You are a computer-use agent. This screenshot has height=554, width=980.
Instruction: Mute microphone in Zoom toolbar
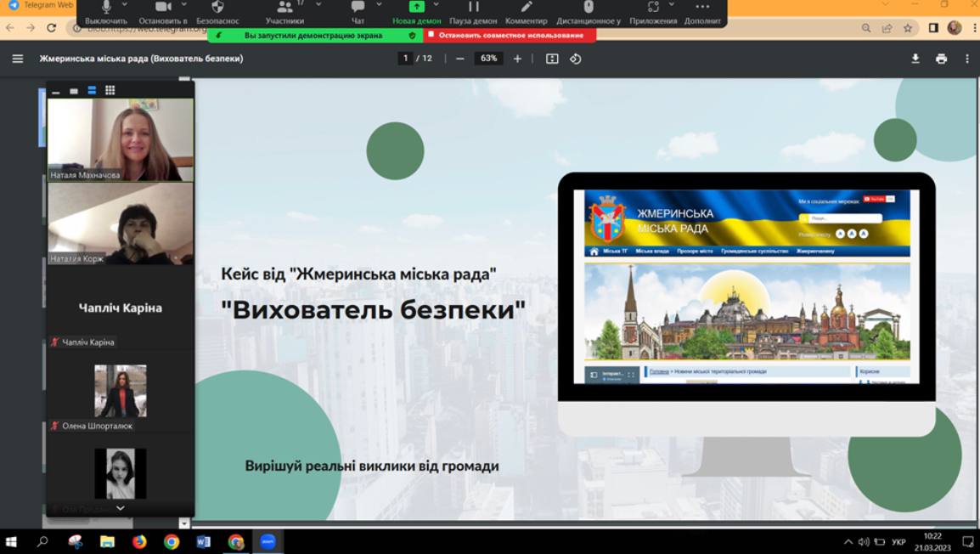106,8
